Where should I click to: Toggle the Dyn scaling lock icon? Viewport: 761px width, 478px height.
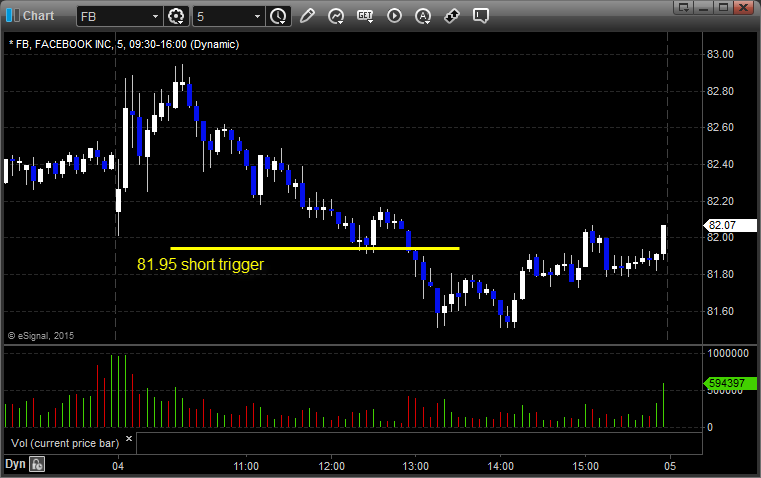[x=37, y=464]
